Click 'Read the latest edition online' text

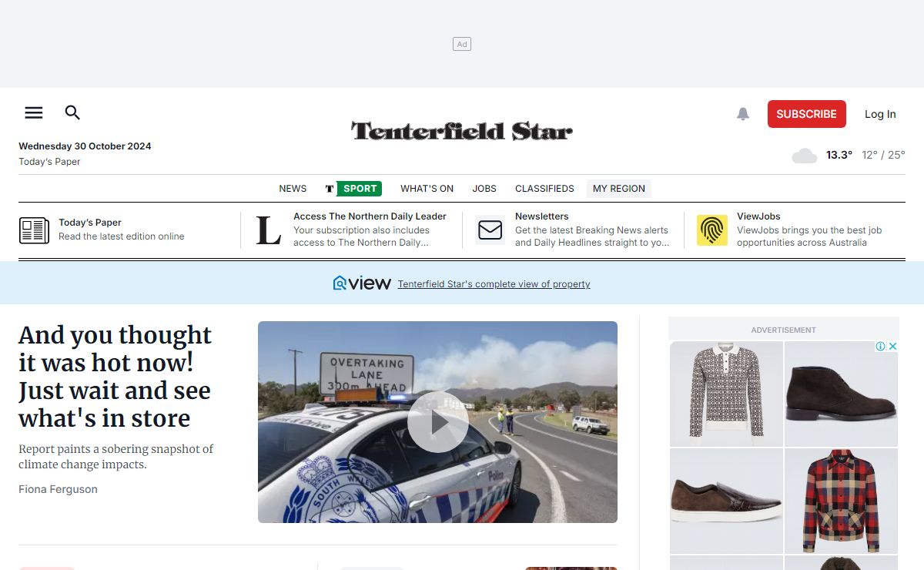[x=122, y=236]
